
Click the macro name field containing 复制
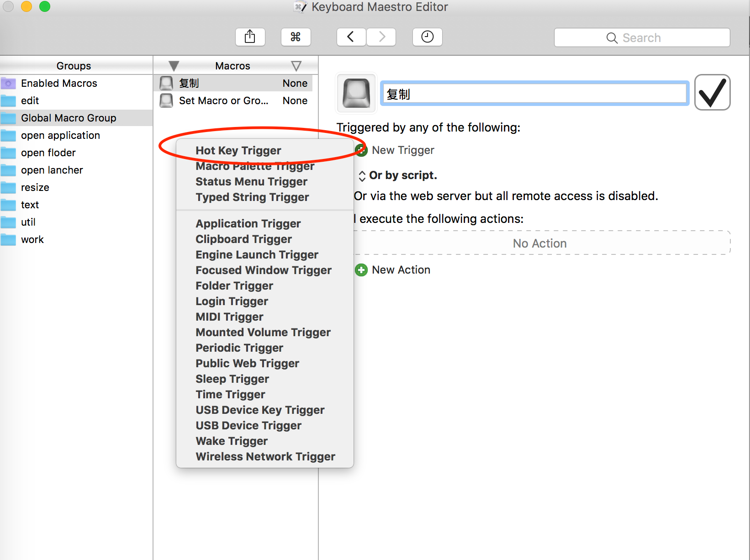(x=534, y=94)
